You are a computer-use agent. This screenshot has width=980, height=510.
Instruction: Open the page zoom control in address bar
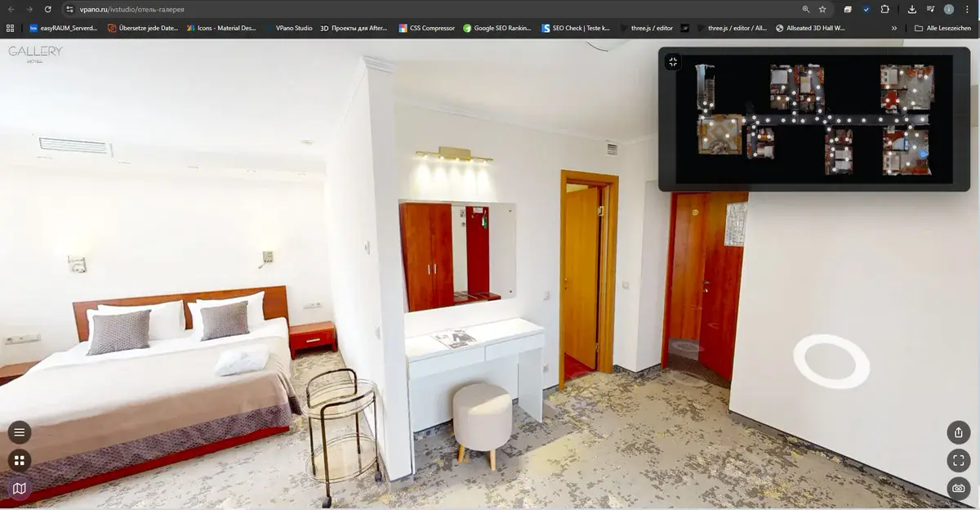click(x=806, y=9)
